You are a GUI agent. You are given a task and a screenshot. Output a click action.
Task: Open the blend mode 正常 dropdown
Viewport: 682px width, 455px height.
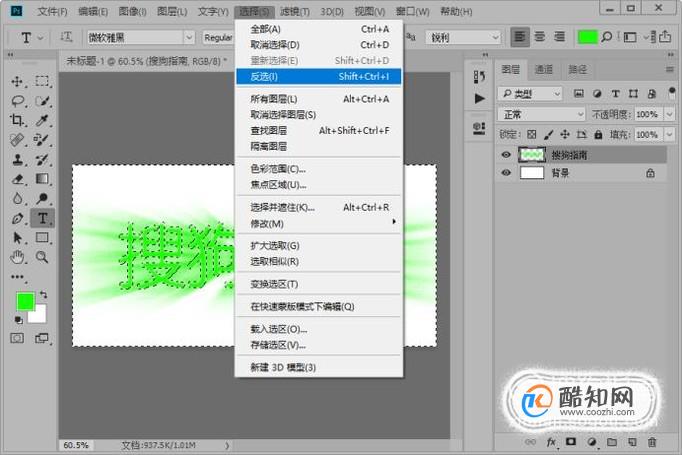542,114
